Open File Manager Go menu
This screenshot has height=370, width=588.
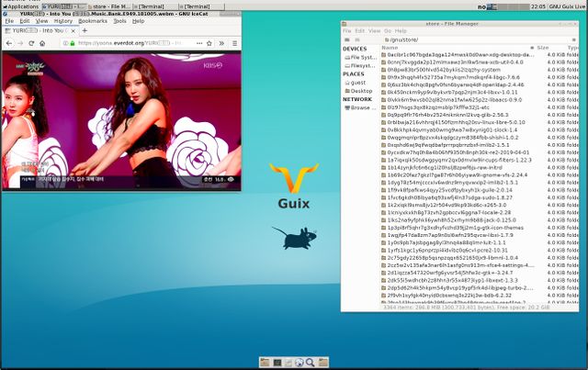(x=388, y=30)
